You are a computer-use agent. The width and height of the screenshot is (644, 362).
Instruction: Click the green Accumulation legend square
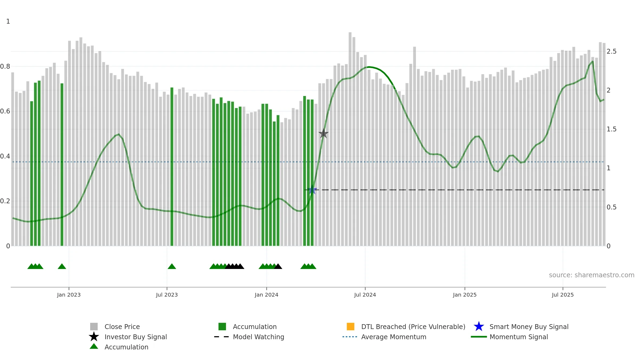point(222,327)
